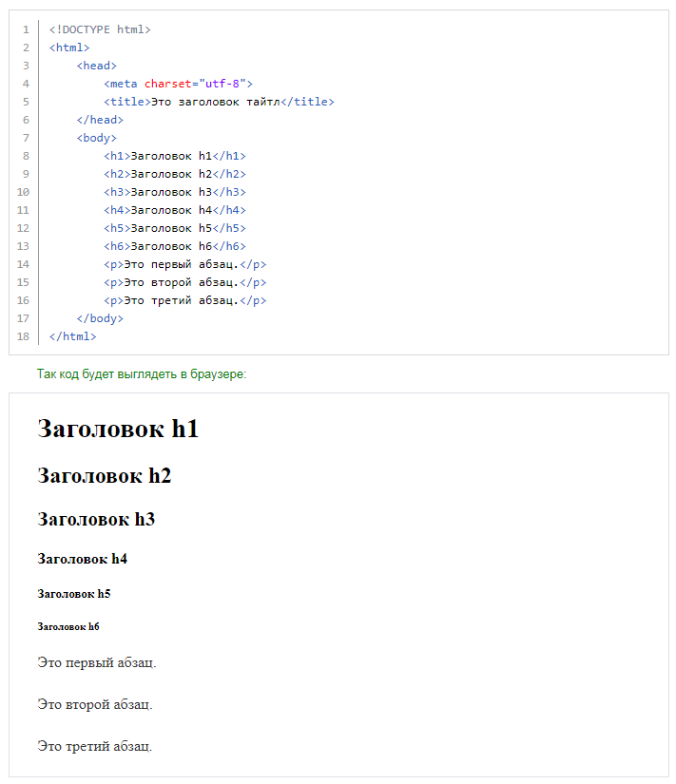Click rendered paragraph 'Это второй абзац.'

[x=95, y=704]
